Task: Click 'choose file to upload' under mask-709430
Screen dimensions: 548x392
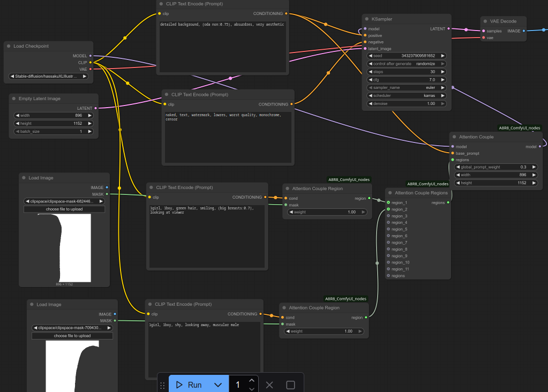Action: tap(72, 336)
